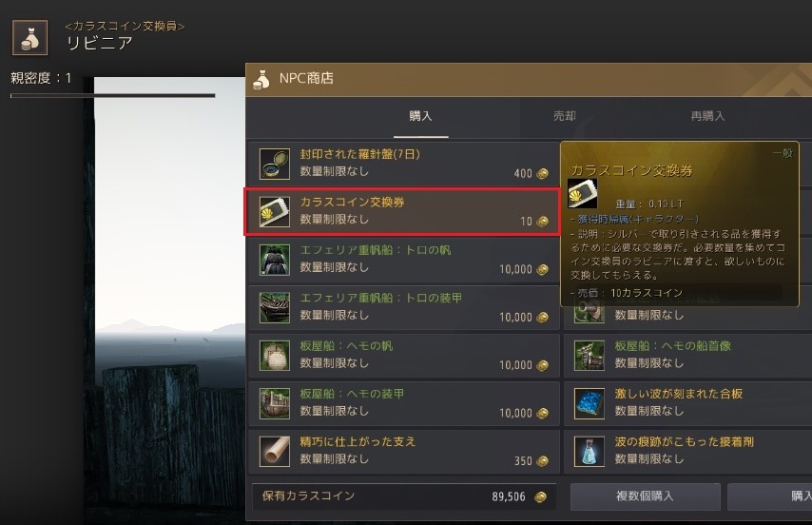Click the 複数個購入 button
This screenshot has height=525, width=812.
click(x=646, y=496)
